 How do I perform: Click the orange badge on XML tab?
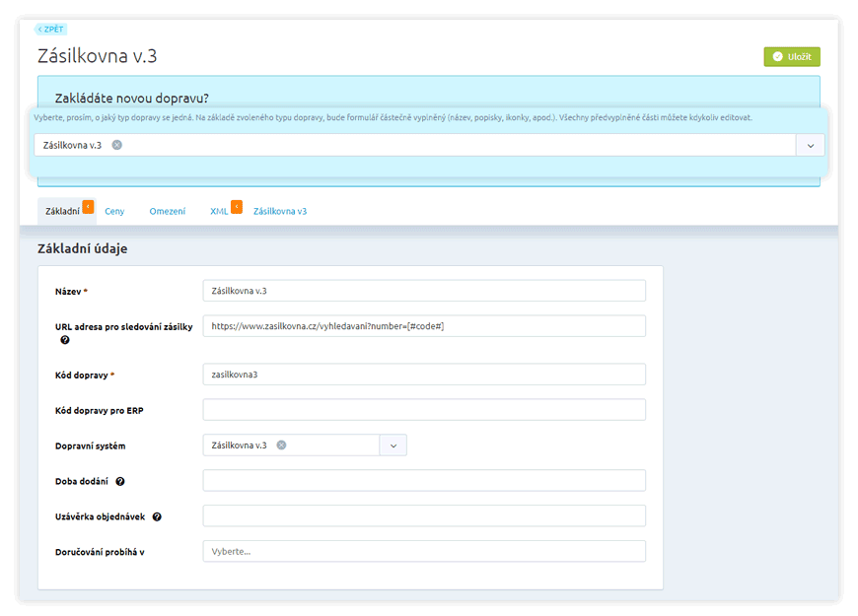(x=237, y=207)
